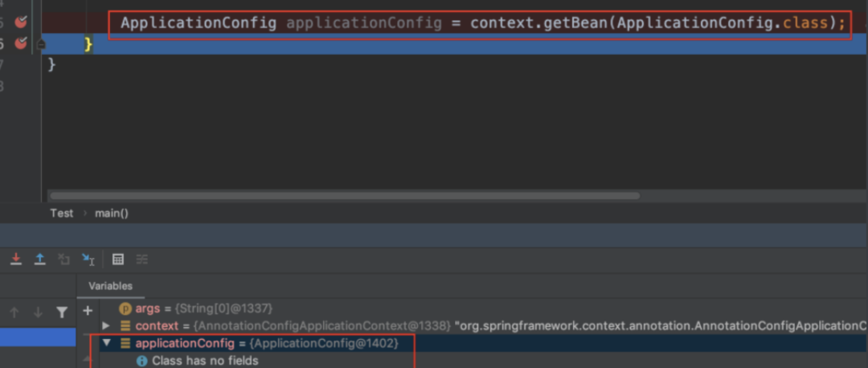Select the next frame down arrow
The height and width of the screenshot is (368, 868).
[x=38, y=313]
